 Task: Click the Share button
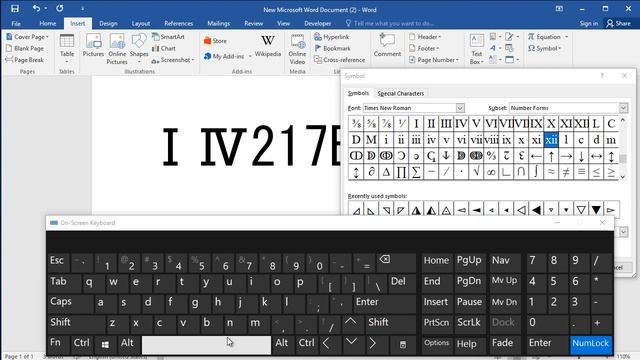(619, 23)
